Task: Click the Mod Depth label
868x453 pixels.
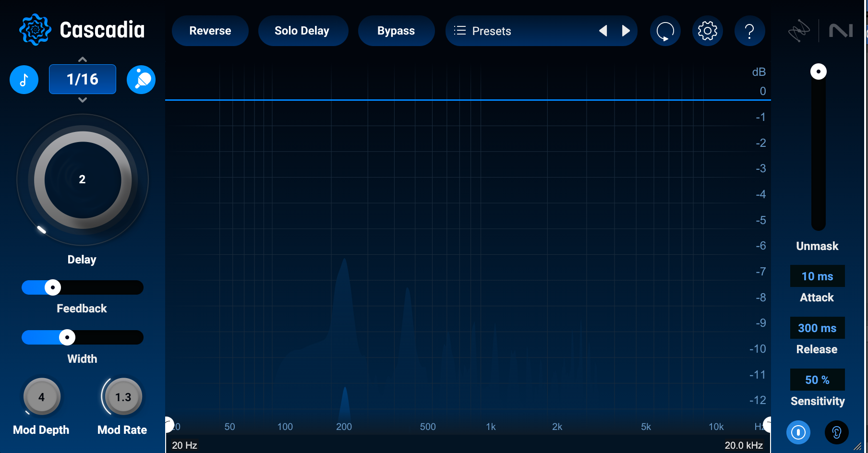Action: (41, 430)
